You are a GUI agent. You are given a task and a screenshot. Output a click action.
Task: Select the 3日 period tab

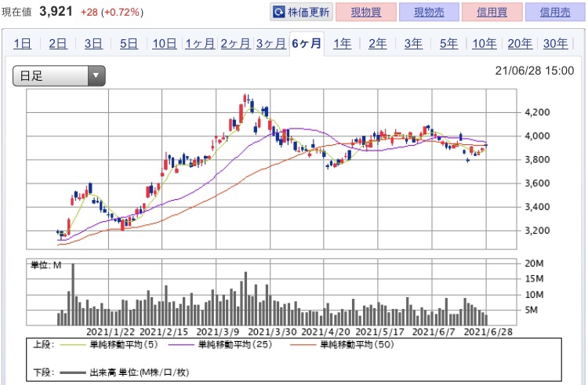[93, 43]
